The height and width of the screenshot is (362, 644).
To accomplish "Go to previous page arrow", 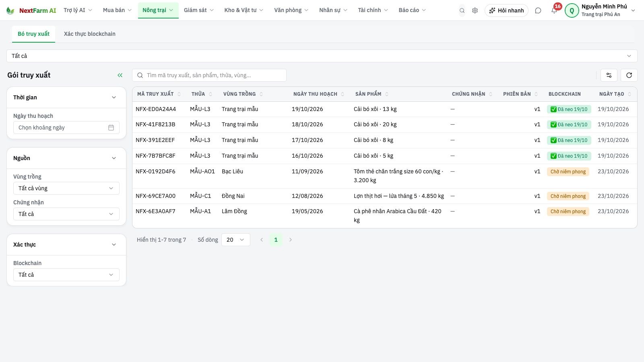I will coord(262,240).
